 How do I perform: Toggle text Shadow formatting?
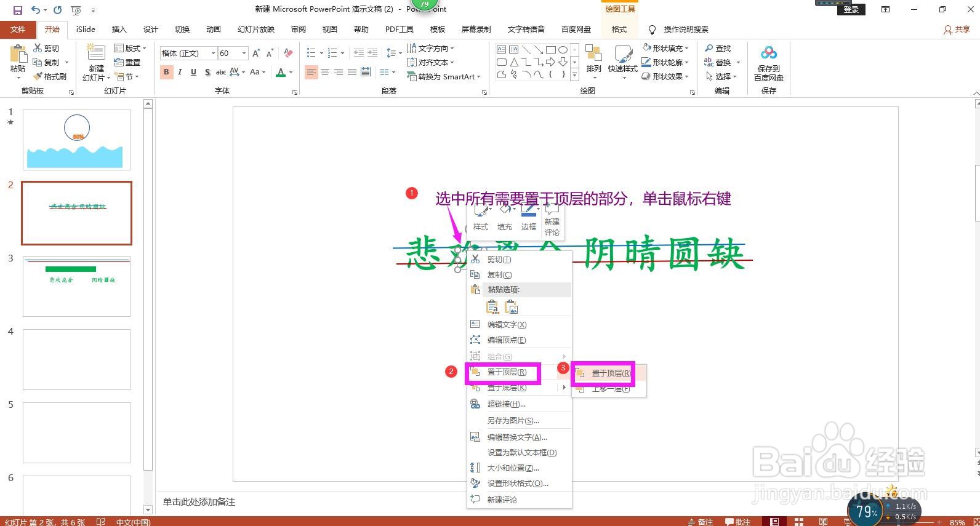tap(207, 72)
